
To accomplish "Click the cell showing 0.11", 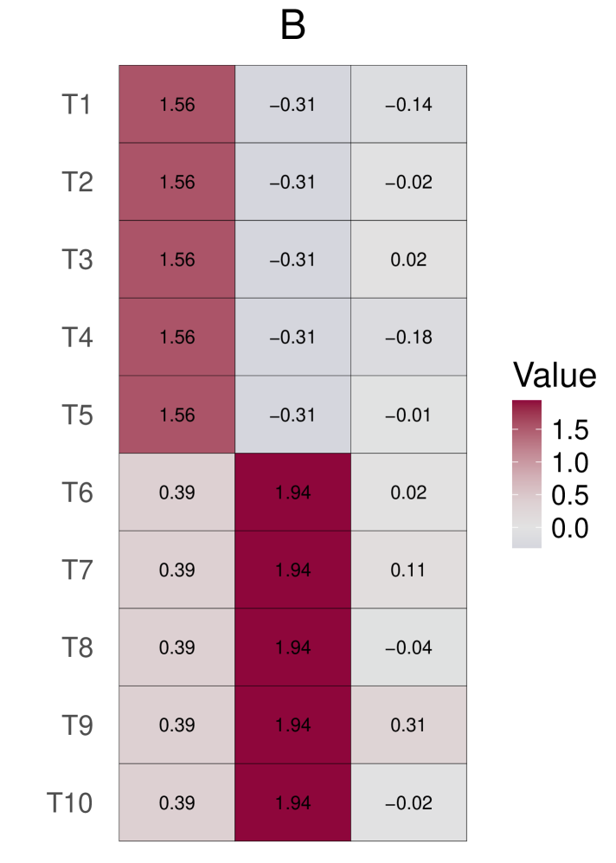I will [x=408, y=570].
